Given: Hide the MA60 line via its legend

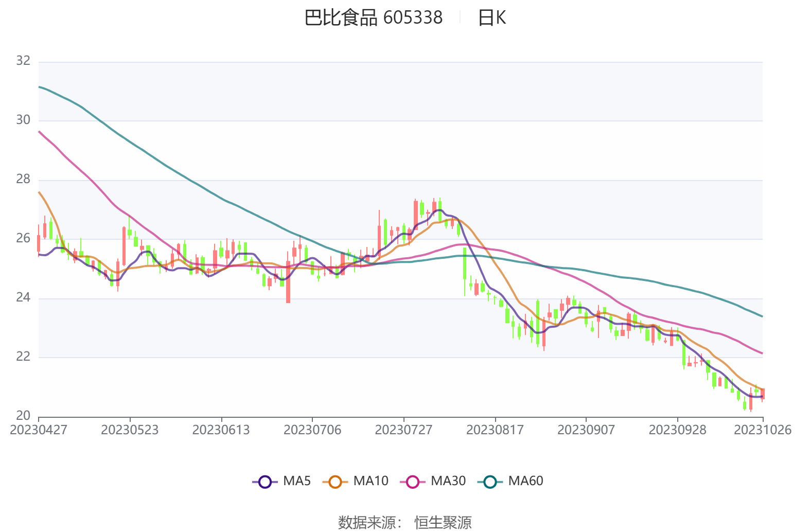Looking at the screenshot, I should 490,482.
